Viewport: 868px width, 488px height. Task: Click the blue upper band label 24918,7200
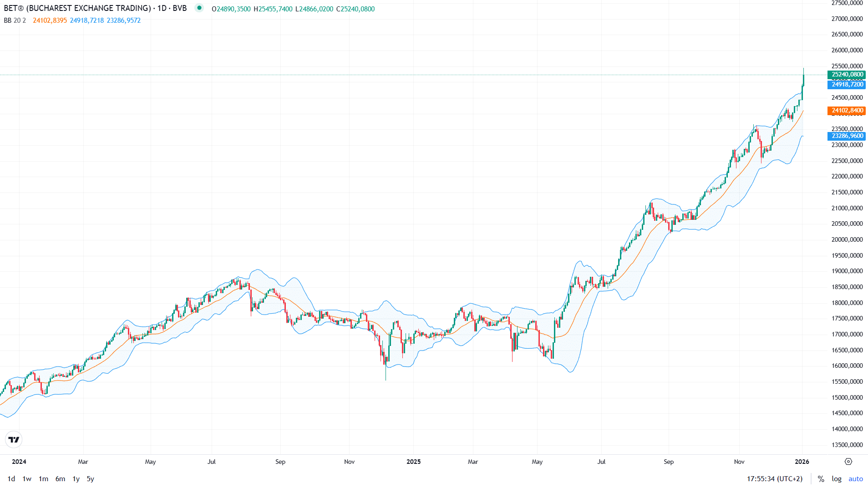pos(847,85)
